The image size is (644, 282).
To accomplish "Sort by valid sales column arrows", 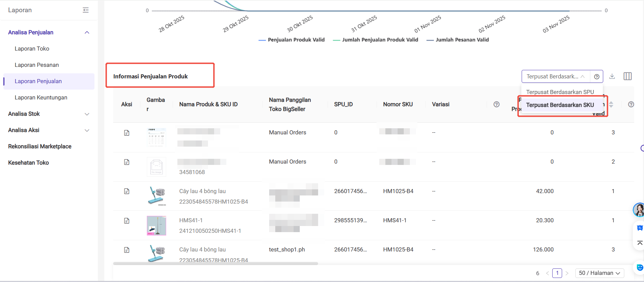I will point(611,105).
